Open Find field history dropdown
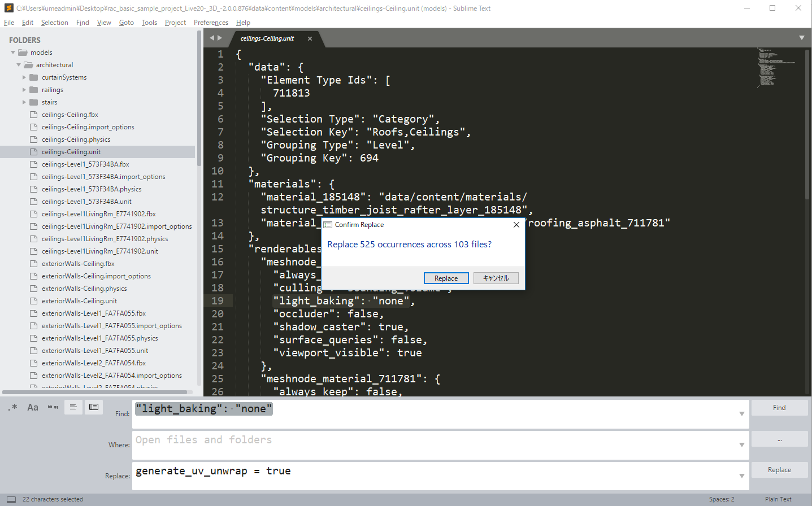The height and width of the screenshot is (506, 812). point(741,414)
